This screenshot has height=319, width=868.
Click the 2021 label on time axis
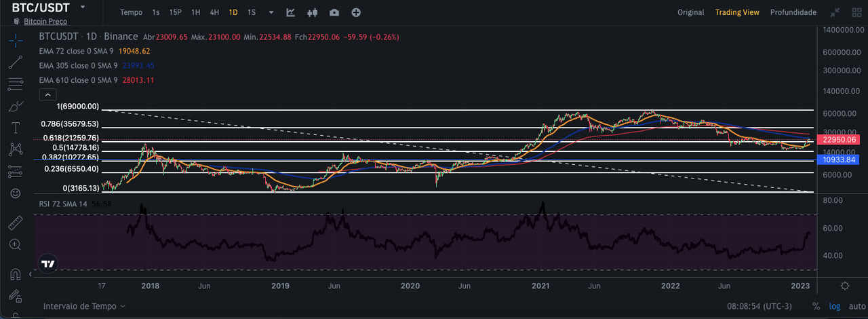coord(540,286)
